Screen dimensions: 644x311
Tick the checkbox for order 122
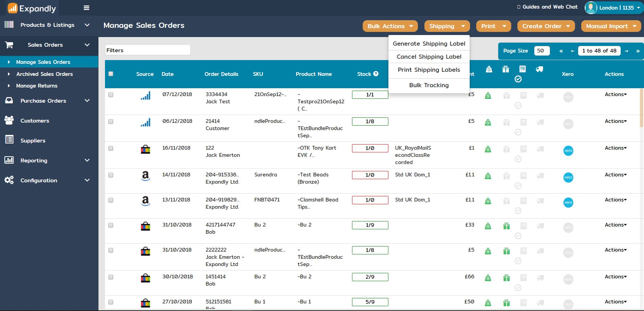[x=111, y=148]
